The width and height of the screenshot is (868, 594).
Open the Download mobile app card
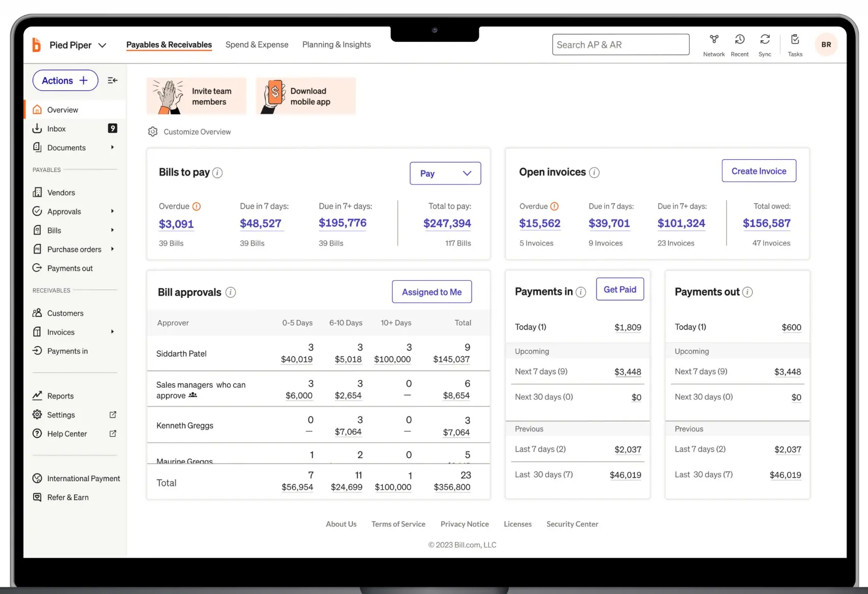coord(306,96)
